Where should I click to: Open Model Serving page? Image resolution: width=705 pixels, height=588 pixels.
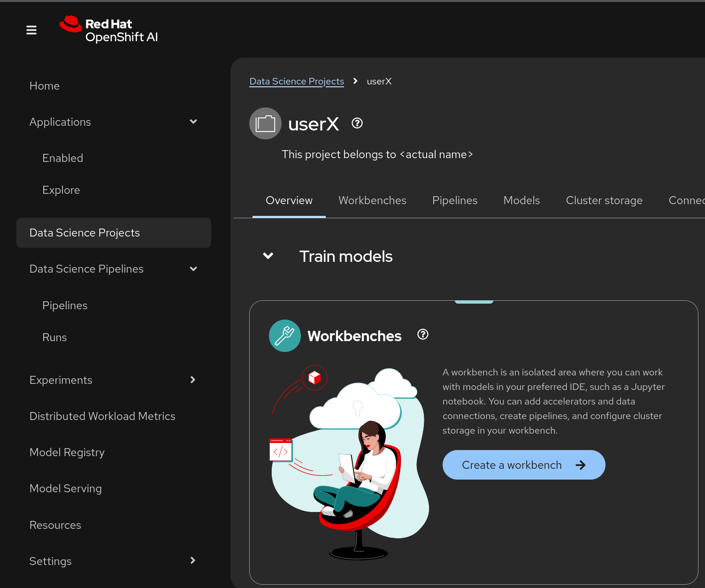coord(114,489)
